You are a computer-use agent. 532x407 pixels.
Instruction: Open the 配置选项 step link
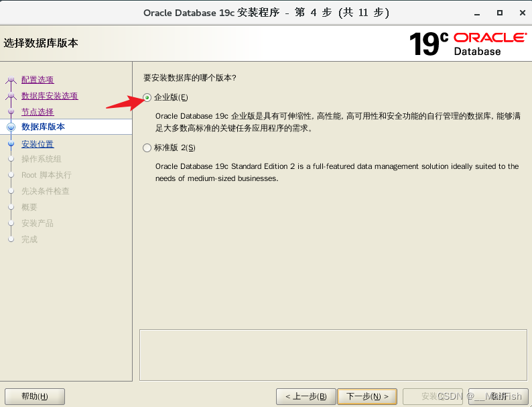click(38, 80)
